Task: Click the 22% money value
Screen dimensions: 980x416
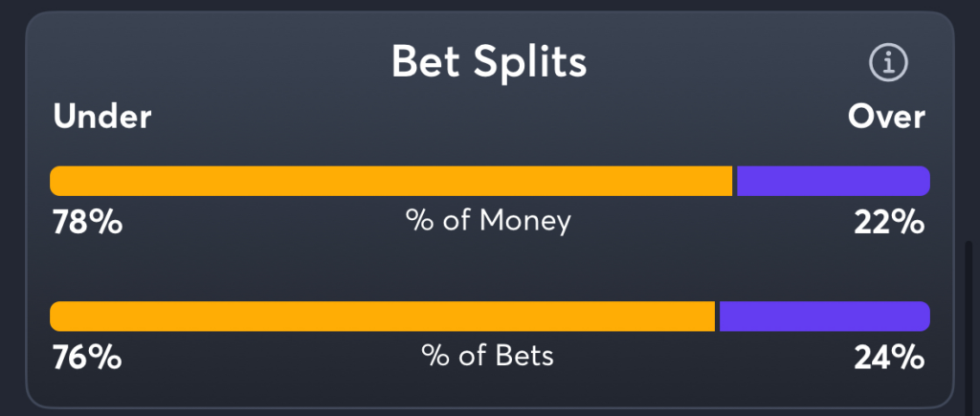Action: pyautogui.click(x=889, y=223)
